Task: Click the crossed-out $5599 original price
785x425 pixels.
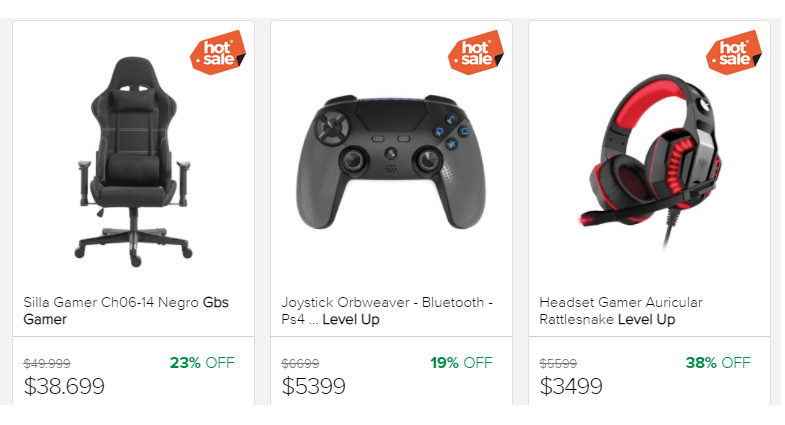Action: coord(558,364)
